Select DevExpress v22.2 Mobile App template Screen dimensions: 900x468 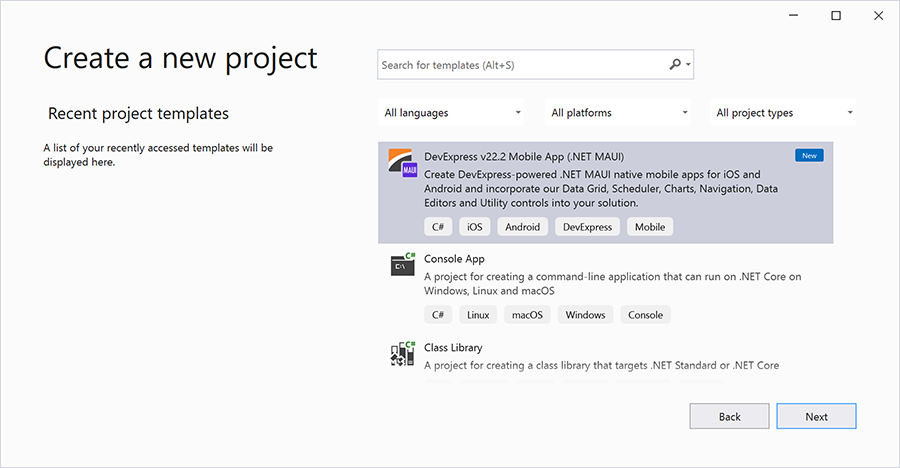tap(606, 192)
